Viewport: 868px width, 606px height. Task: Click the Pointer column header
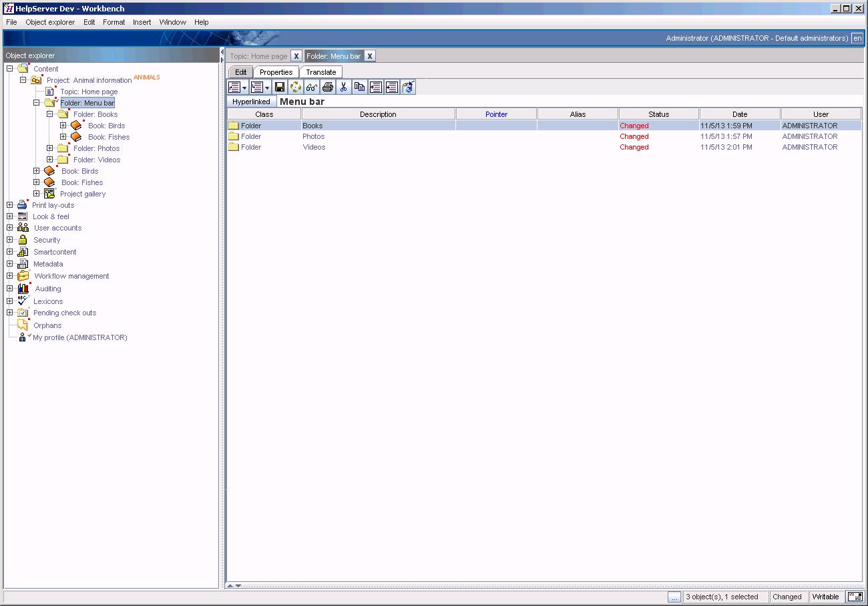coord(497,114)
